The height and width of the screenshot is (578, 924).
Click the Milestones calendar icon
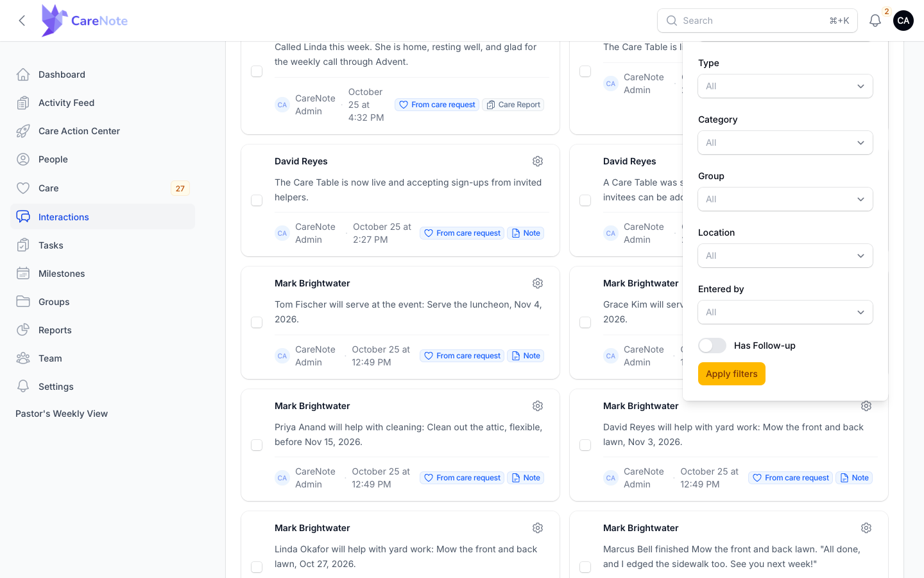pyautogui.click(x=23, y=274)
